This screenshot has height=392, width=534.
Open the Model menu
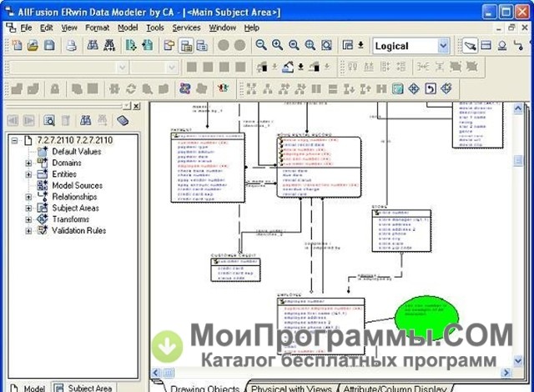(128, 28)
